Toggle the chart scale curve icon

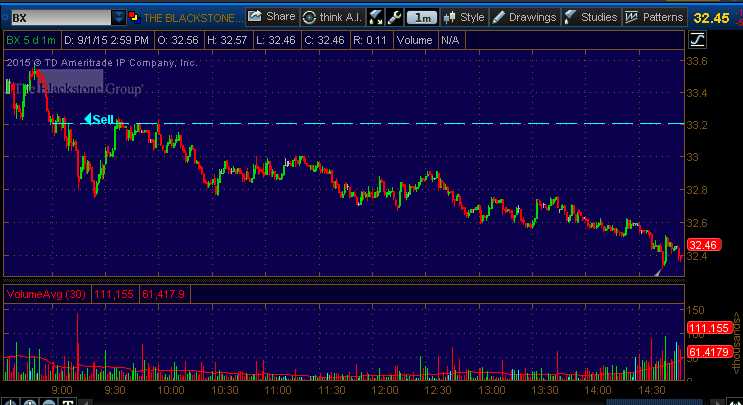(696, 40)
